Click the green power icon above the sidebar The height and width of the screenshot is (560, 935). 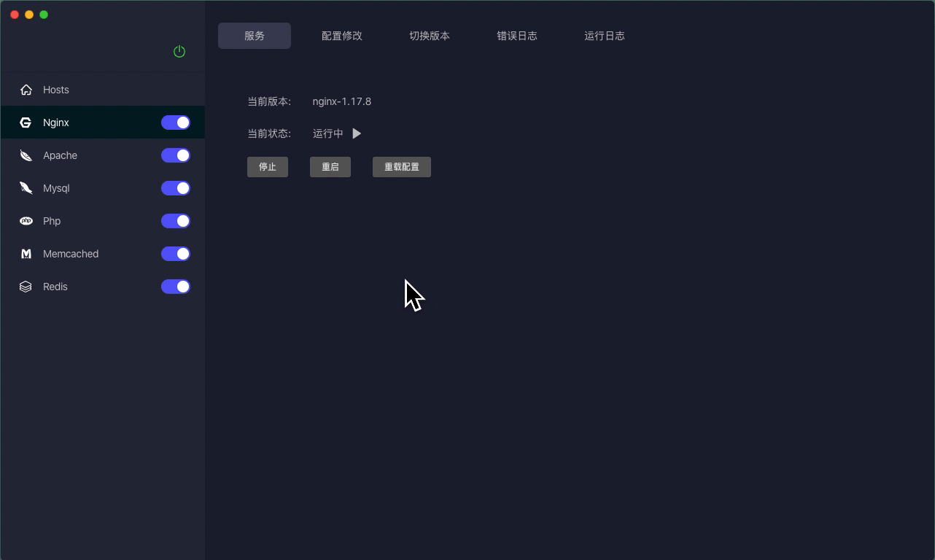coord(179,52)
